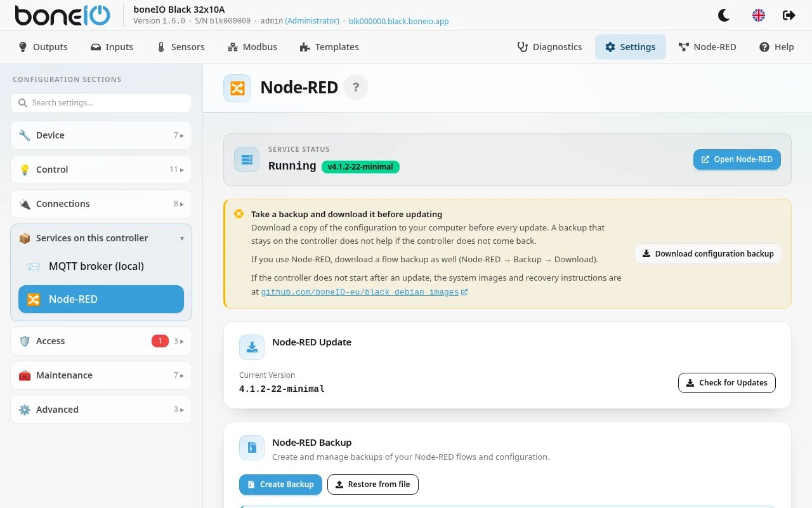Click Restore from file
This screenshot has height=508, width=812.
point(373,485)
